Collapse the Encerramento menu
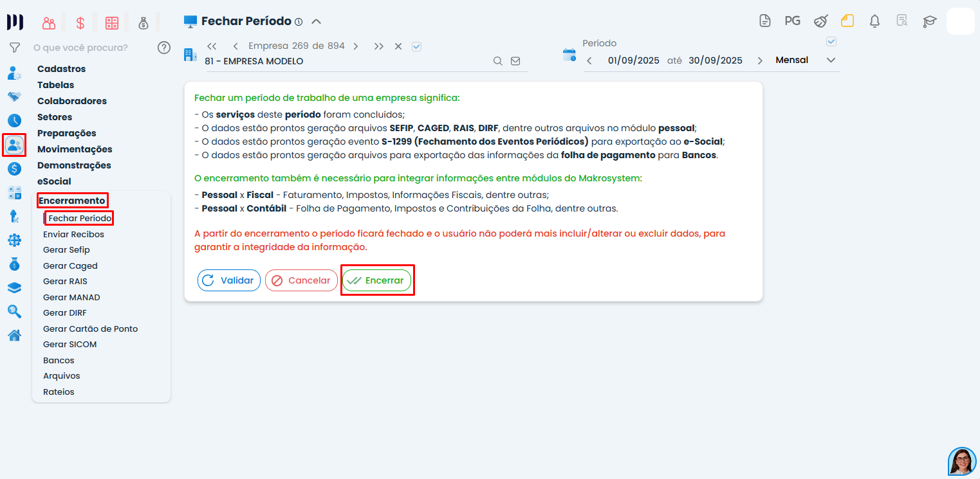 tap(72, 201)
